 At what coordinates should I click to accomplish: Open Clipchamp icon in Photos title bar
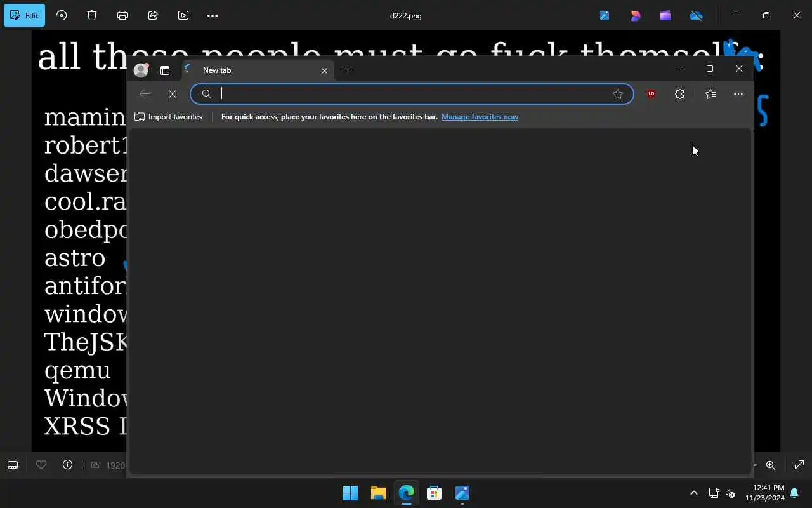point(665,15)
